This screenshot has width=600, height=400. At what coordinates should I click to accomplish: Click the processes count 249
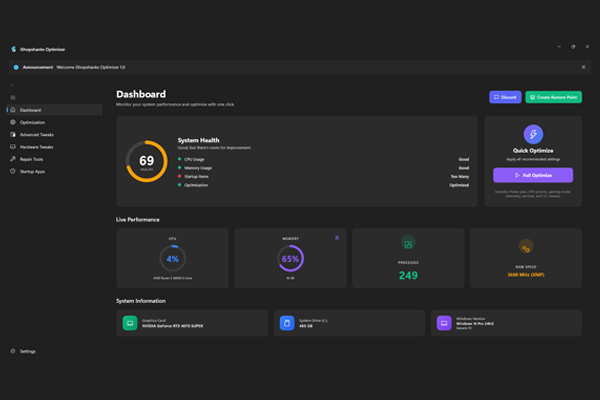coord(408,275)
